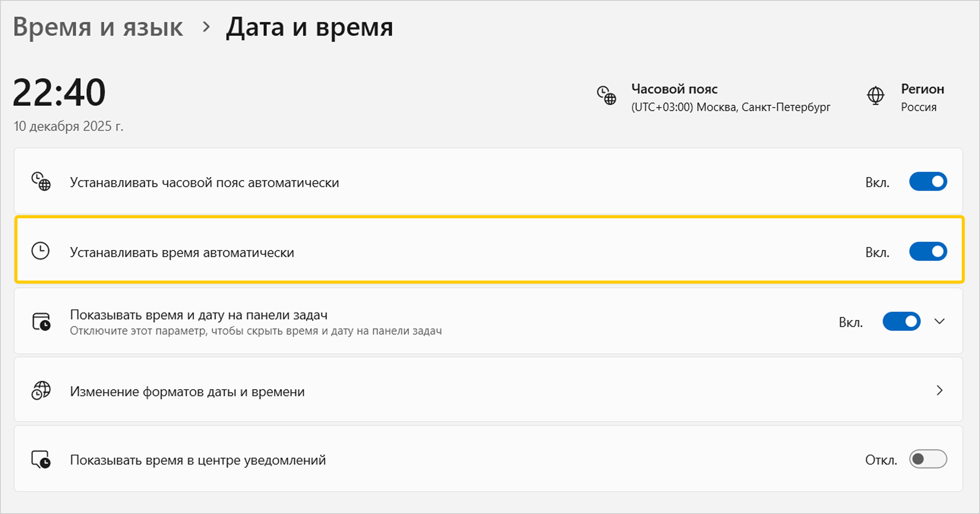
Task: Expand the taskbar time and date options chevron
Action: [x=939, y=322]
